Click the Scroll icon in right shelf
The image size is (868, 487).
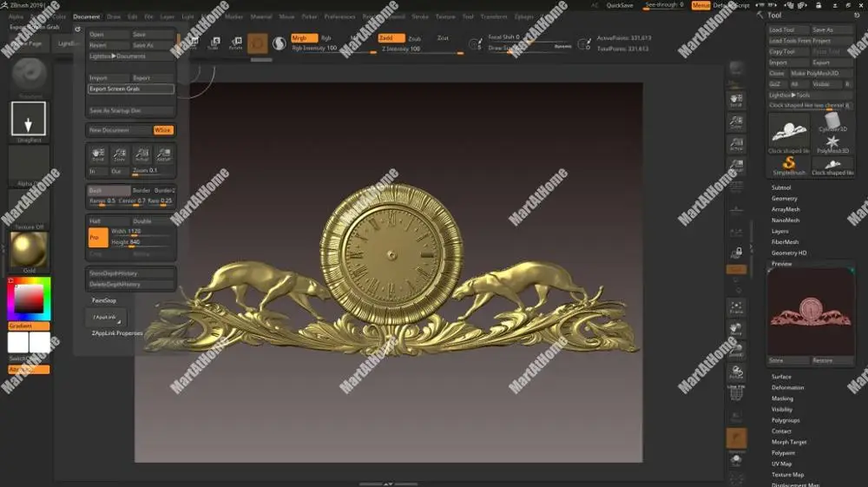[736, 100]
